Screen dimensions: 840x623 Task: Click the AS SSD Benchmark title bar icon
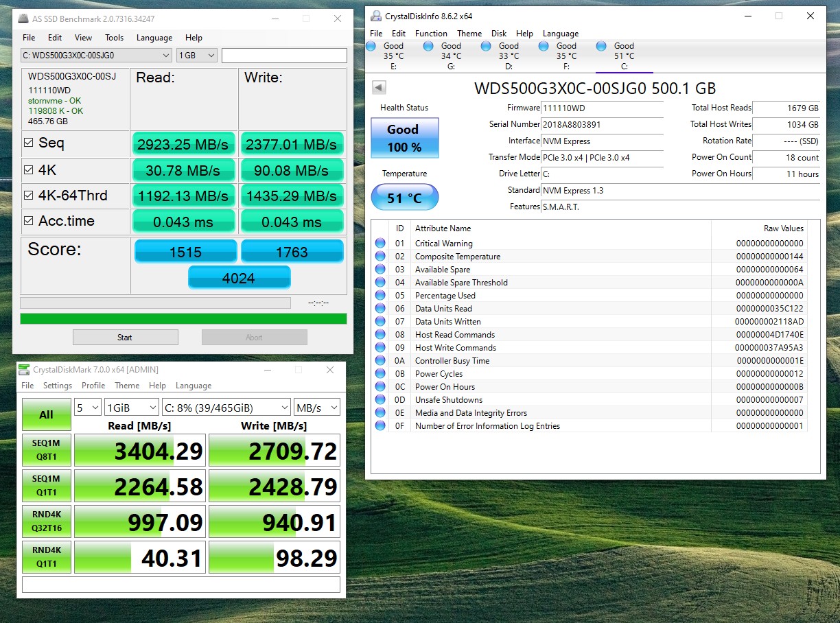25,19
